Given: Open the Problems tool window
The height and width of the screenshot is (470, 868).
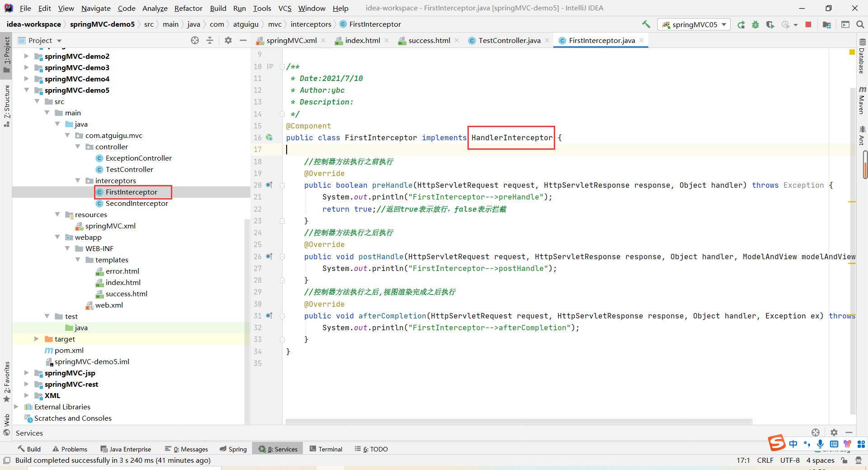Looking at the screenshot, I should tap(70, 449).
